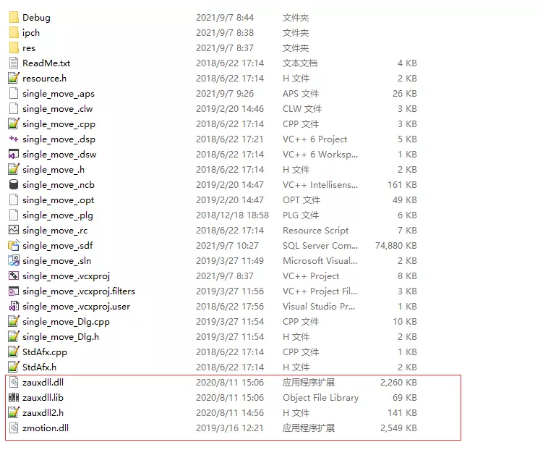The height and width of the screenshot is (454, 541).
Task: Click the ipch folder icon
Action: [x=13, y=32]
